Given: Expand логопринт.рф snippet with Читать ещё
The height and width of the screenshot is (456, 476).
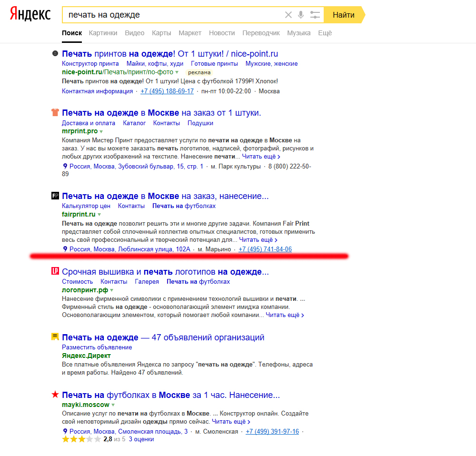Looking at the screenshot, I should coord(285,315).
